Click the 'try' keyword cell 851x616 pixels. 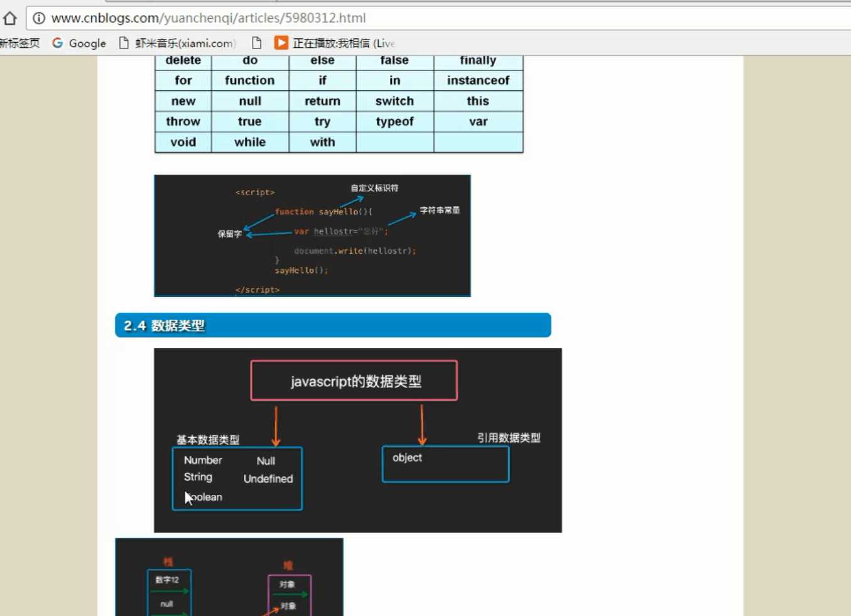tap(322, 122)
